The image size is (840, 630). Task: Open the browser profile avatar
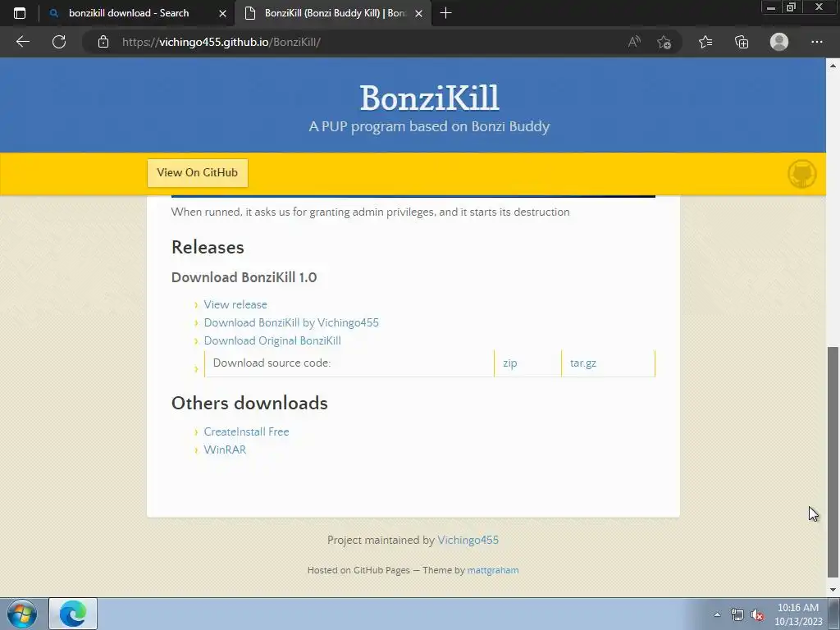click(779, 42)
